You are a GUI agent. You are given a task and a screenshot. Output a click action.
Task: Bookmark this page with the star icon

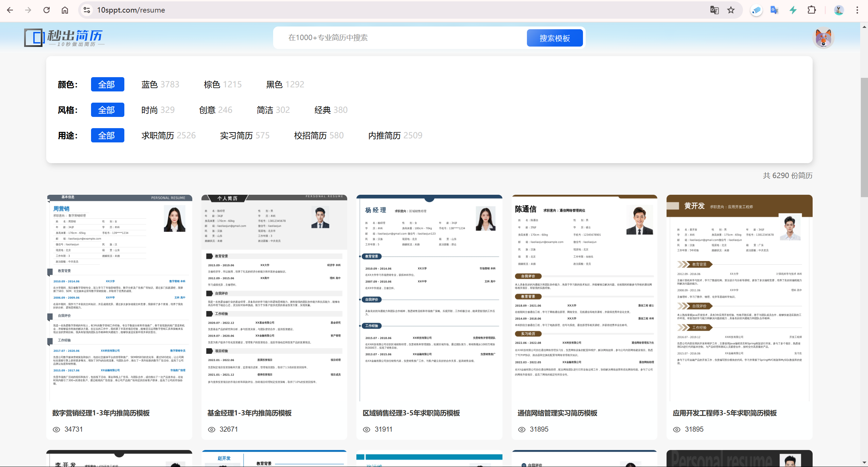(731, 10)
